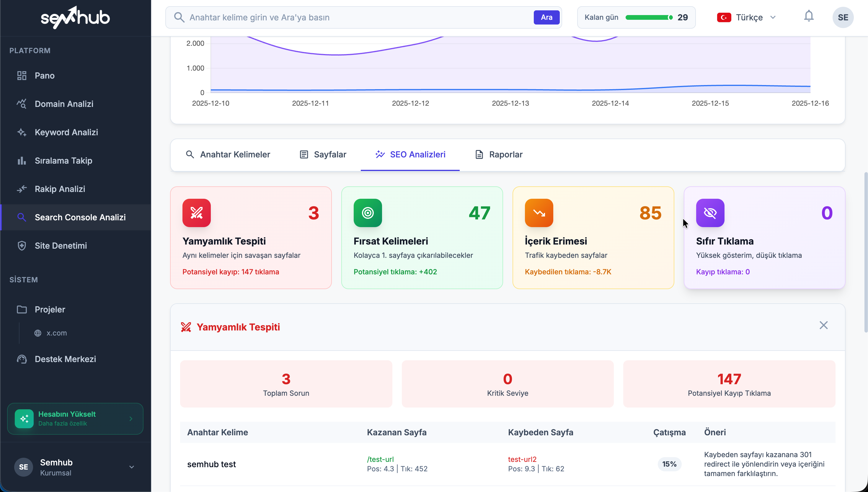The height and width of the screenshot is (492, 868).
Task: Click the green Fırsat Kelimeleri target icon
Action: 368,213
